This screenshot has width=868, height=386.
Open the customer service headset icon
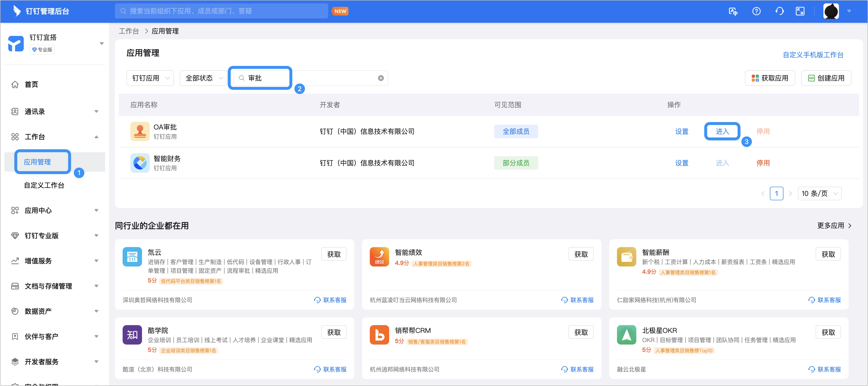[779, 11]
